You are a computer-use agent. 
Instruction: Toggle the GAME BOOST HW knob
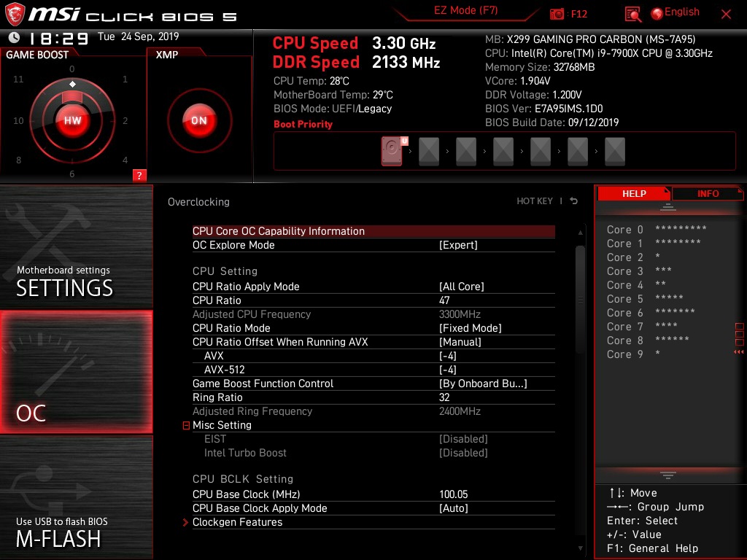click(72, 120)
